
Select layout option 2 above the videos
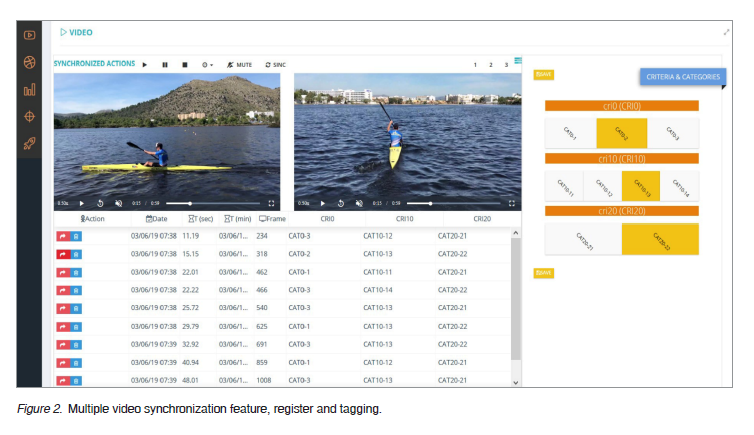point(490,64)
